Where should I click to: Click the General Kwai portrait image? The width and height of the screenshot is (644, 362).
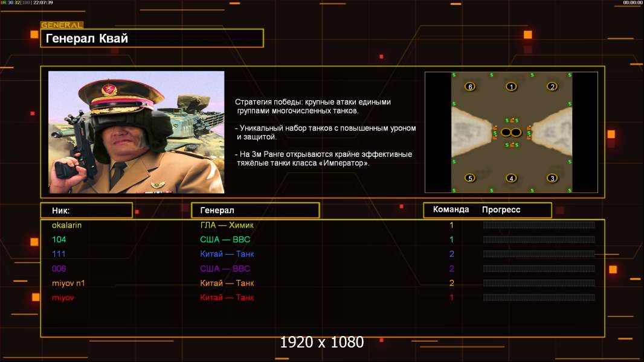[x=137, y=132]
